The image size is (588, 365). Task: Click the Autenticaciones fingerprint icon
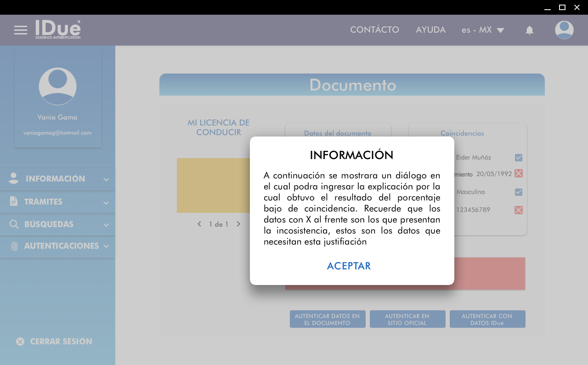(x=14, y=246)
